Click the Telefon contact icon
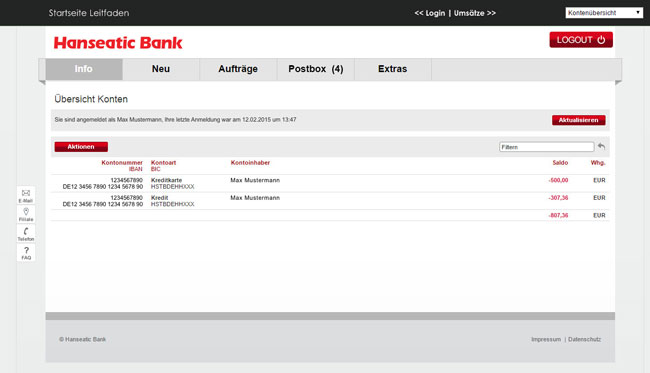Viewport: 650px width, 373px height. 26,234
